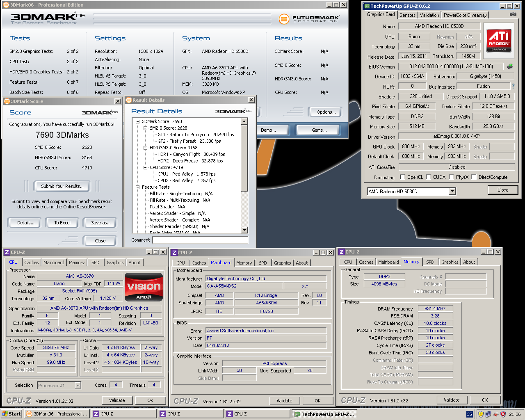Image resolution: width=525 pixels, height=420 pixels.
Task: Collapse the CPU Score tree node
Action: [146, 167]
